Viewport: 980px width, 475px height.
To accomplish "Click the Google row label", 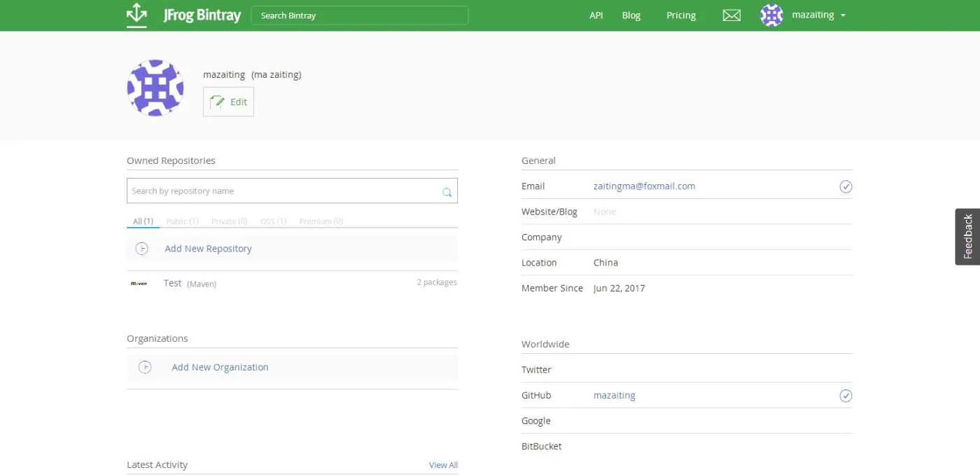I will point(536,421).
